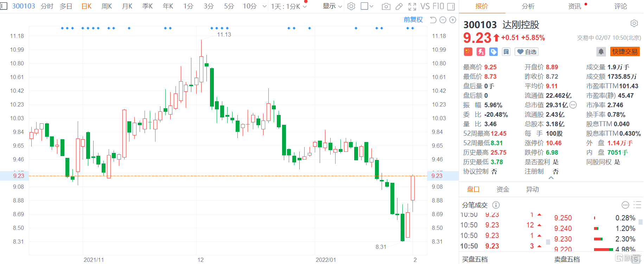Zoom out chart with minus icon
The height and width of the screenshot is (264, 644).
[x=443, y=20]
